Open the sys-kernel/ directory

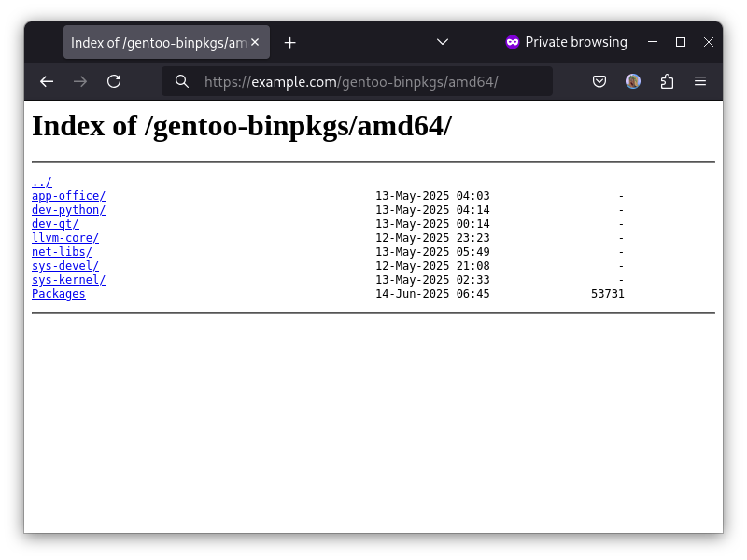(68, 279)
